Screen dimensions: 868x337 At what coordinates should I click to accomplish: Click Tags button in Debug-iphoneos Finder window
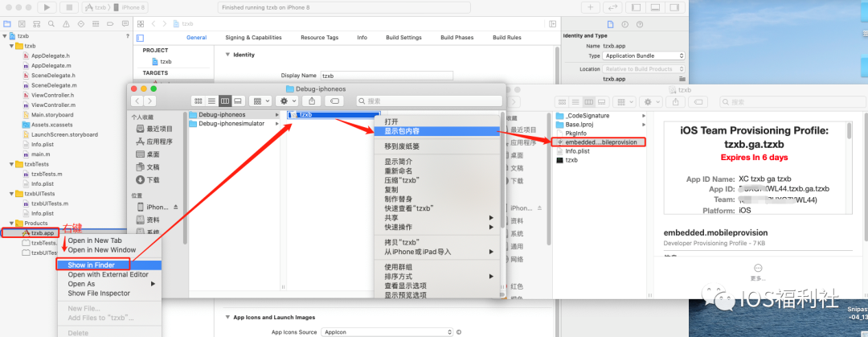click(334, 101)
